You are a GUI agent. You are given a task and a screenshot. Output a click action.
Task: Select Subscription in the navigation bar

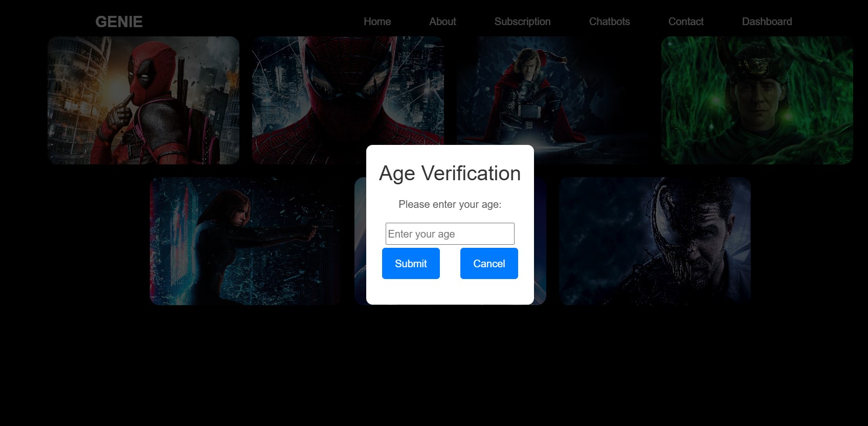pos(522,22)
